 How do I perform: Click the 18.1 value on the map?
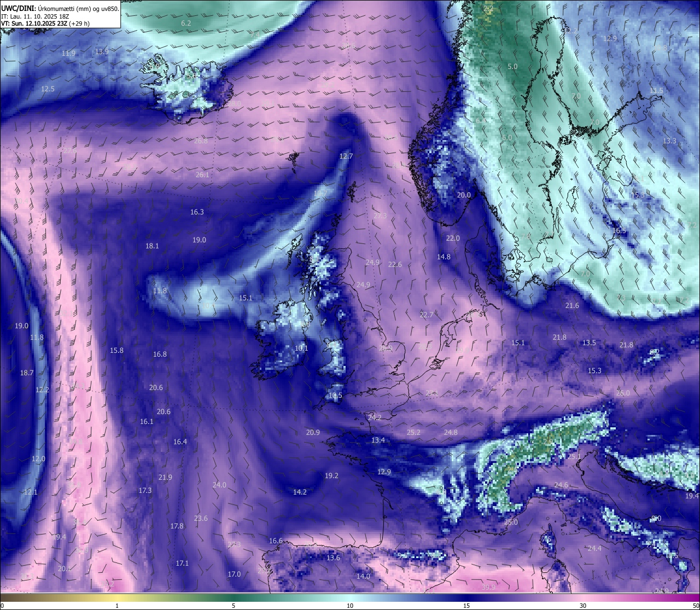[x=152, y=246]
